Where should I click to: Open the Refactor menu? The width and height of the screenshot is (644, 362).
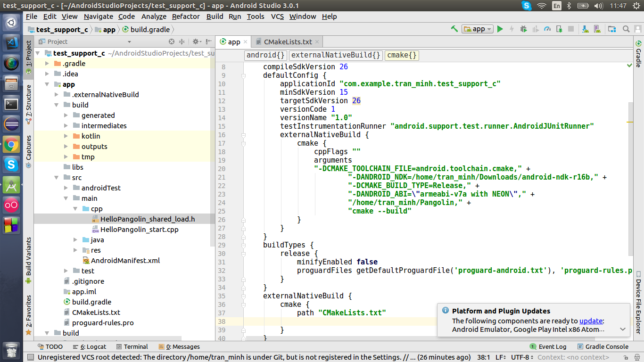(185, 16)
